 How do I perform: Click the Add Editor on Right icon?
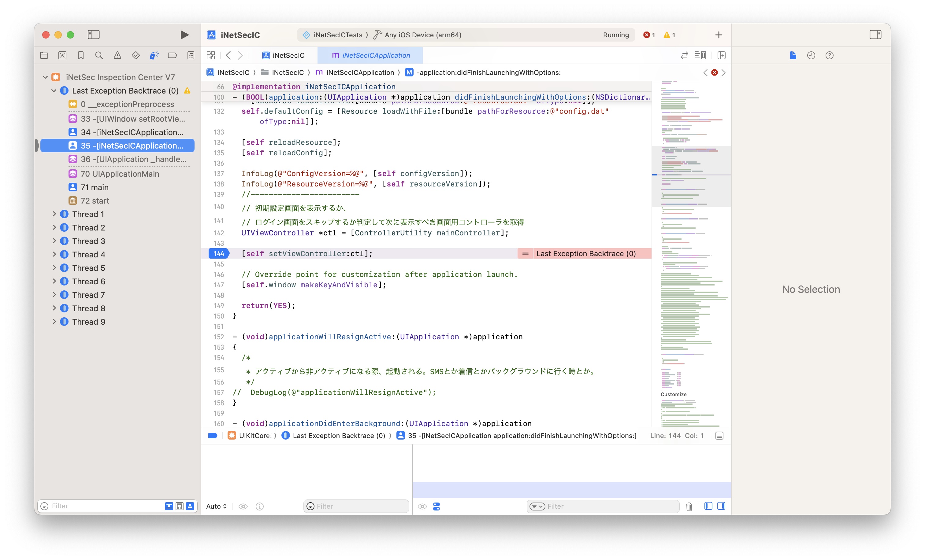click(x=721, y=56)
